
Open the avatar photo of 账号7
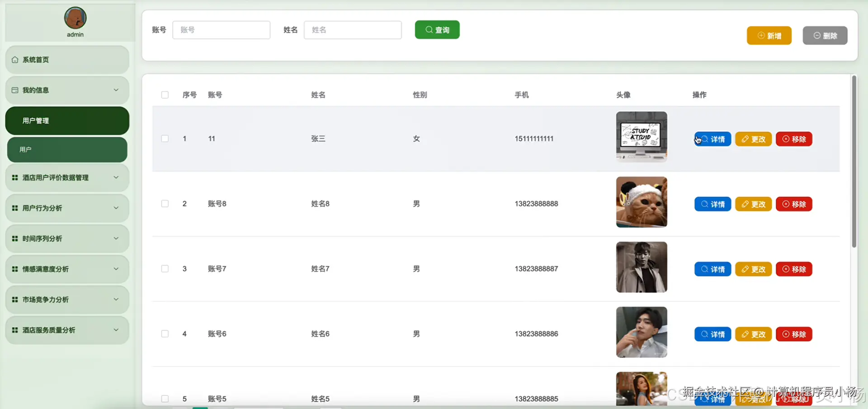point(642,267)
